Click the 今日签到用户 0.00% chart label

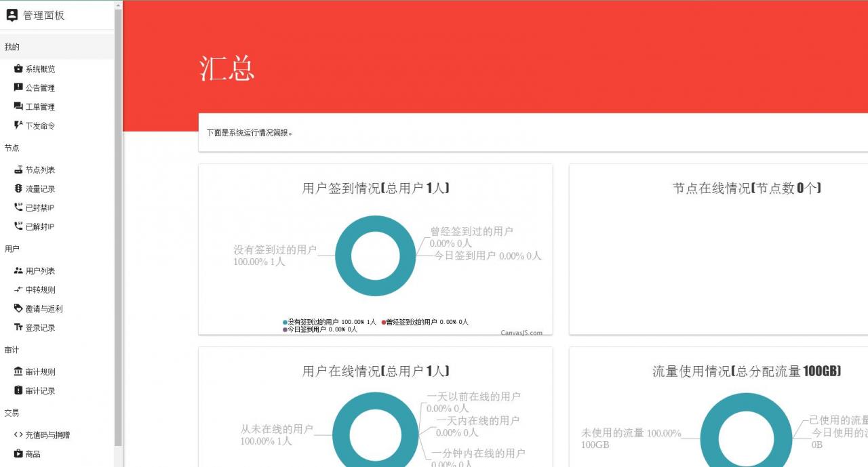488,256
